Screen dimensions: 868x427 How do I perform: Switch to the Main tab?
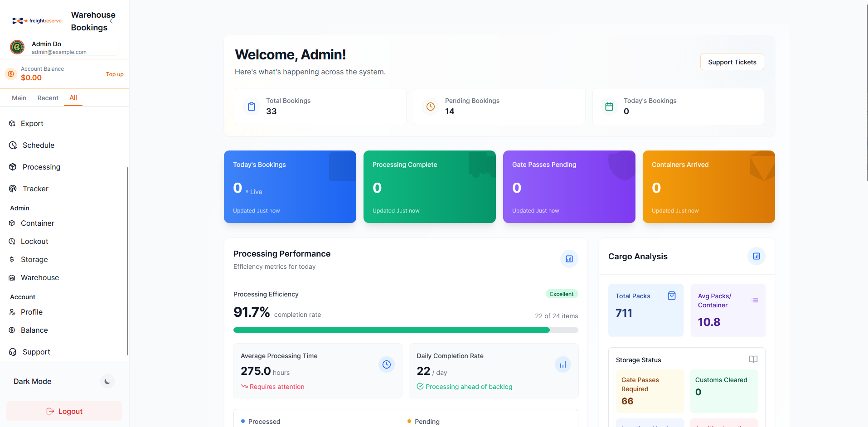tap(19, 98)
